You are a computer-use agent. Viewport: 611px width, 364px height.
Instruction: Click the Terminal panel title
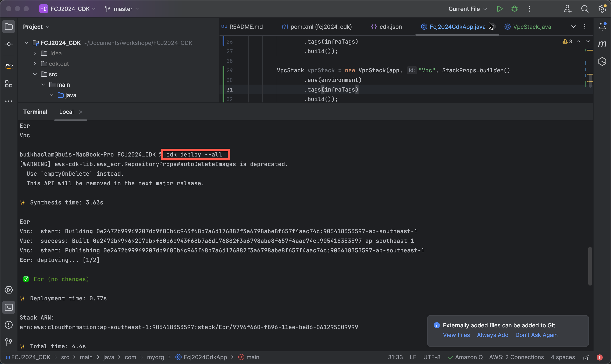35,112
